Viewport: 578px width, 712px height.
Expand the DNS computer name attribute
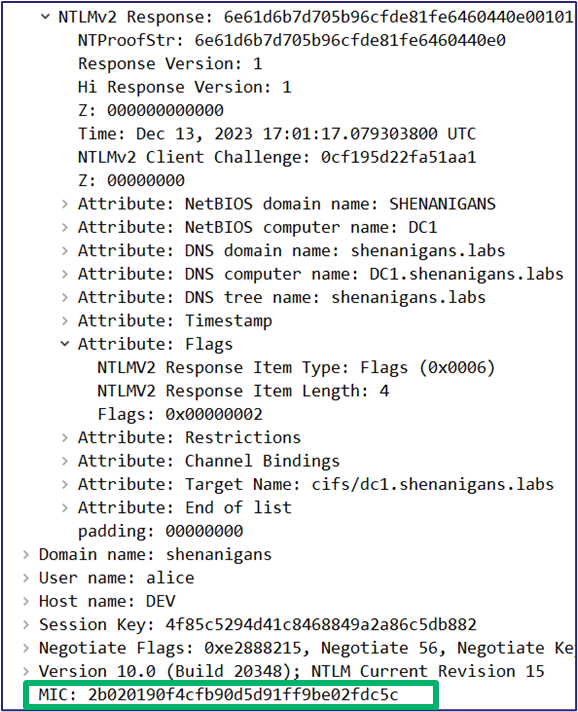(x=65, y=274)
